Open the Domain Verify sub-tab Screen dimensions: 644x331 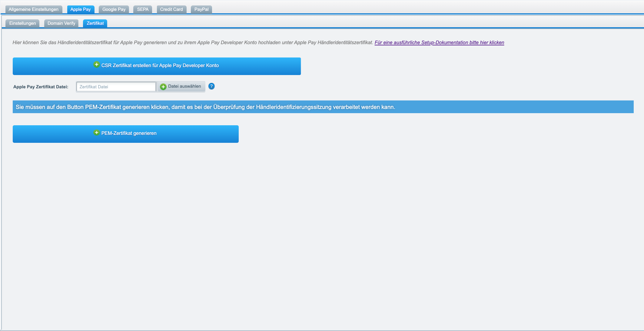pos(61,23)
